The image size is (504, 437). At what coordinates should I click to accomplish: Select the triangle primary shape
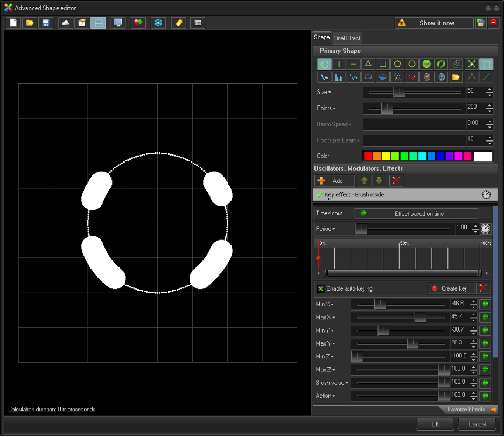(368, 64)
